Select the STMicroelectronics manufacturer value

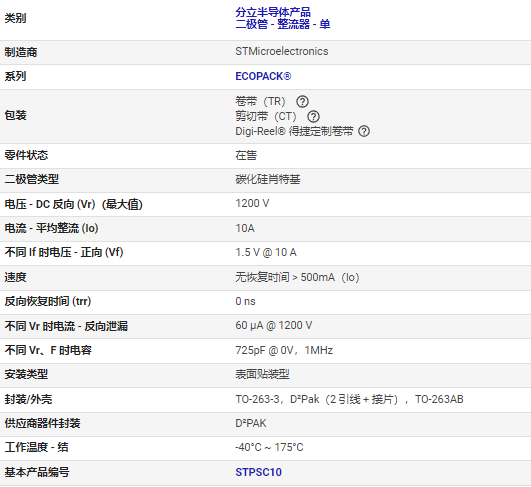coord(282,51)
